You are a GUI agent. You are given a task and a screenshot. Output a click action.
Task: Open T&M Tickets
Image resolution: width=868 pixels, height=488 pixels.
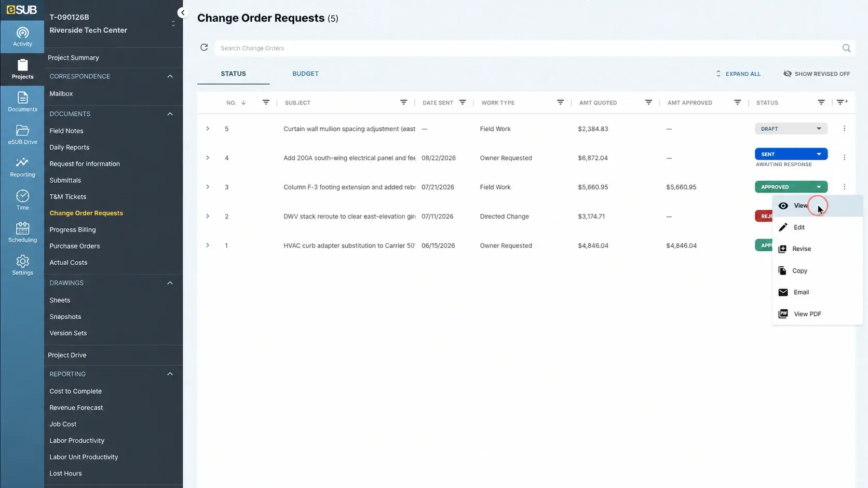pos(68,197)
